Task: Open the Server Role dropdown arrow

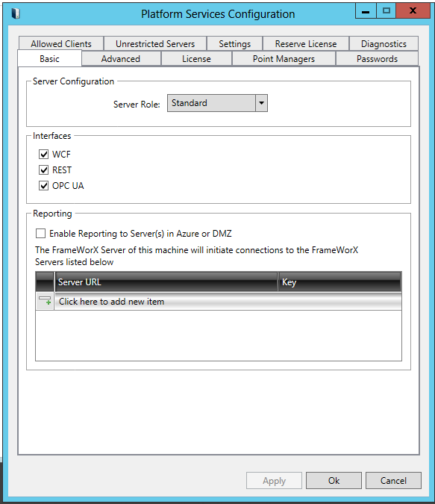Action: tap(261, 103)
